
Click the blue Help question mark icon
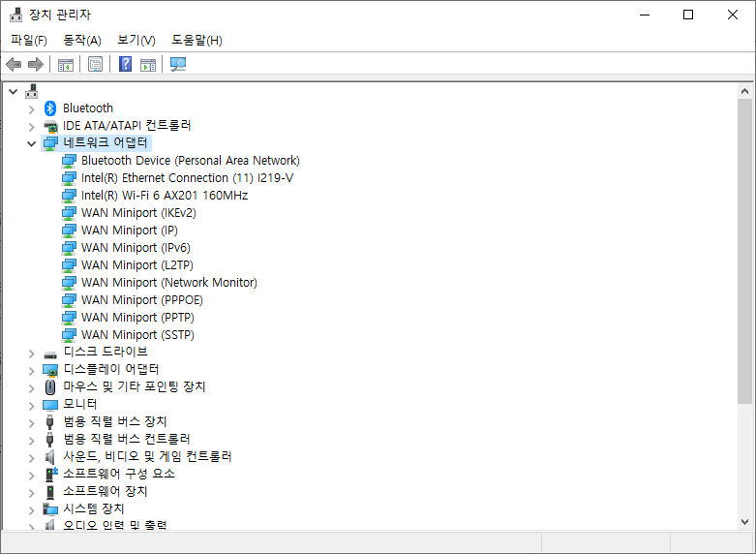pyautogui.click(x=125, y=65)
